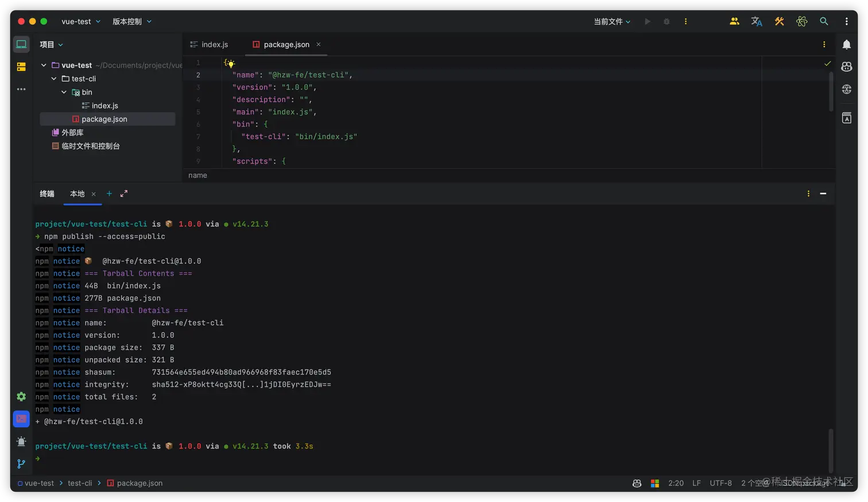This screenshot has width=868, height=502.
Task: Change UTF-8 file encoding
Action: [720, 483]
